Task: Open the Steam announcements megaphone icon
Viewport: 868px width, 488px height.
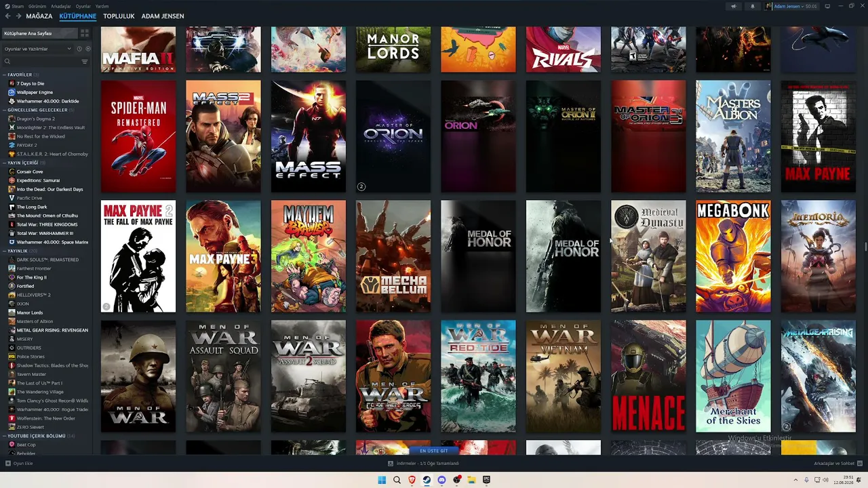Action: tap(733, 6)
